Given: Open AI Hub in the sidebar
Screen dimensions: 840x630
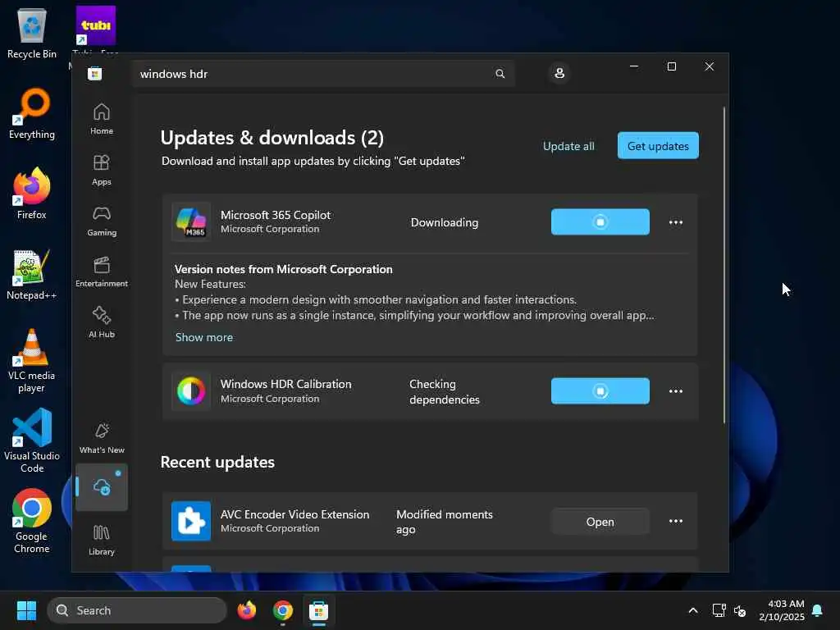Looking at the screenshot, I should (101, 322).
